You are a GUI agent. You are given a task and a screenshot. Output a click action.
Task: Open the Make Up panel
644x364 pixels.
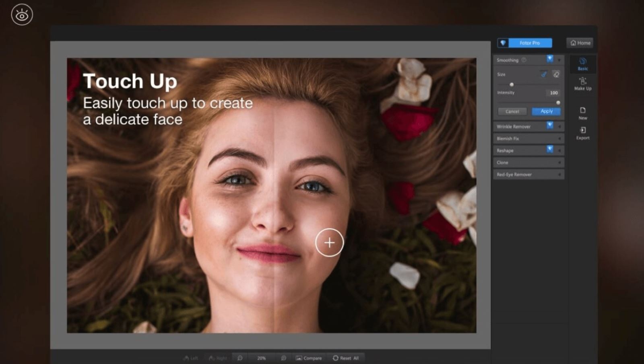pos(582,84)
